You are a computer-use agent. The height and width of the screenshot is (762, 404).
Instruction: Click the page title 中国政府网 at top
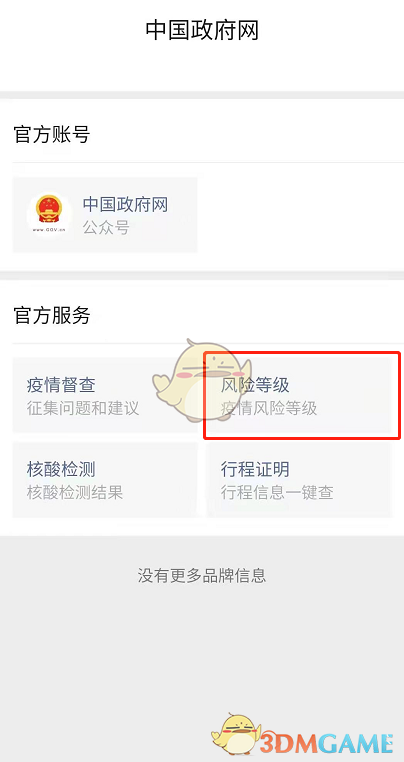click(202, 30)
